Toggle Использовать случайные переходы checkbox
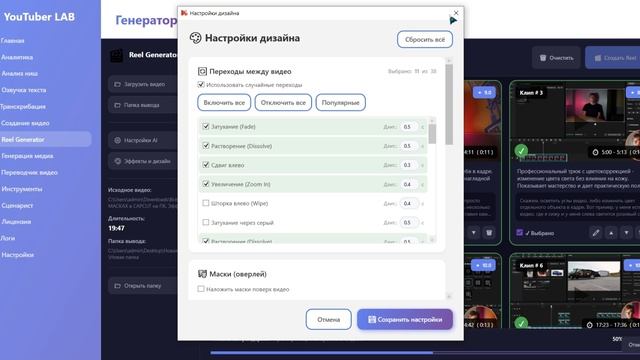This screenshot has height=360, width=640. [x=201, y=84]
